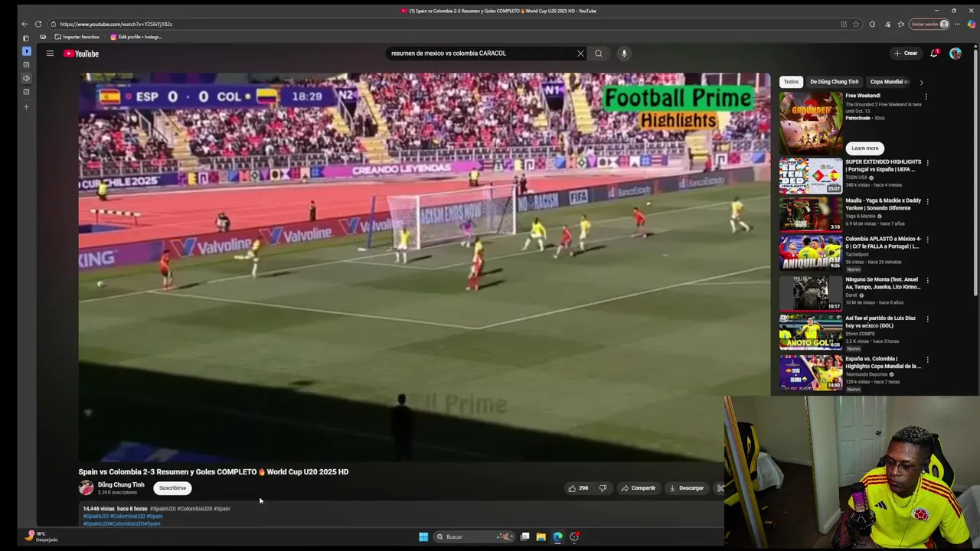The width and height of the screenshot is (980, 551).
Task: Click the taskbar Buscar search box
Action: [473, 537]
